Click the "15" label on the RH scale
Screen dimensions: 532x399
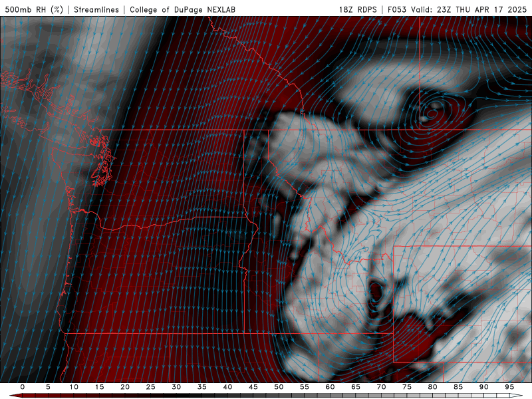point(99,387)
